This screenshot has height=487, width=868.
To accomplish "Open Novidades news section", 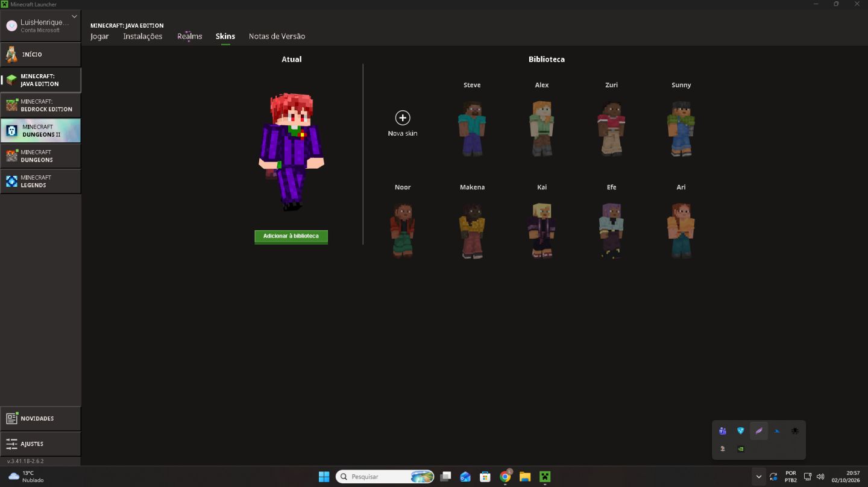I will [x=40, y=418].
